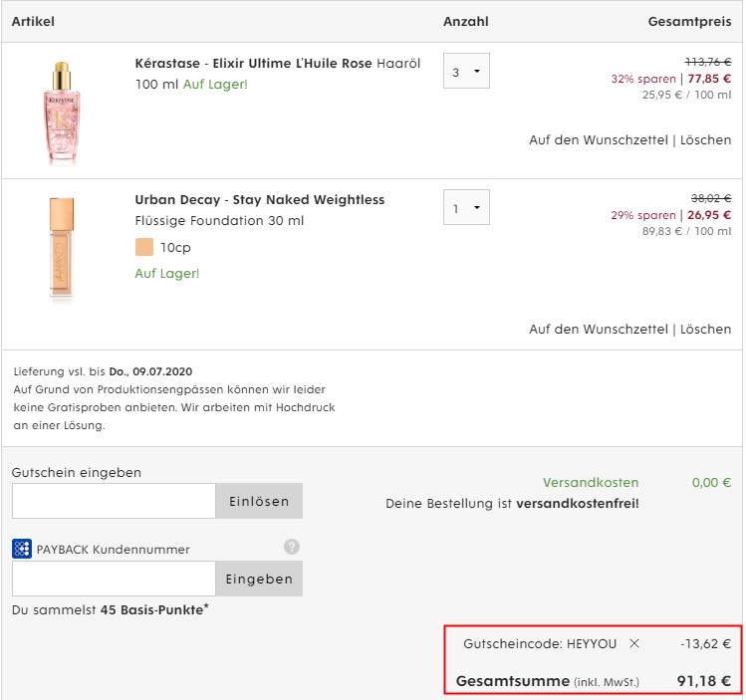Click the unit price 25,95 € / 100 ml
The width and height of the screenshot is (746, 700).
tap(687, 95)
